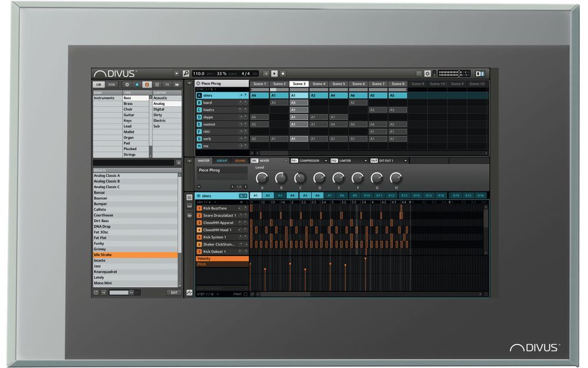Click the Level knob A
This screenshot has height=368, width=588.
[262, 178]
